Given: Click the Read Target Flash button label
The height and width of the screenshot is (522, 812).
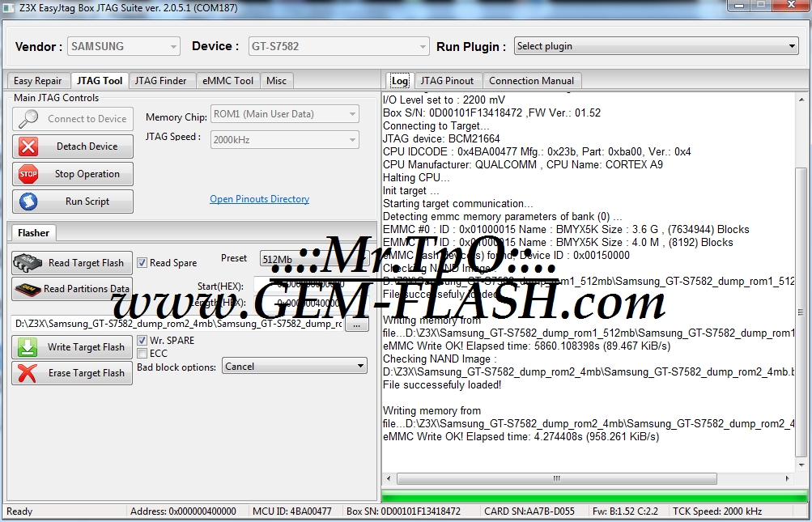Looking at the screenshot, I should click(x=86, y=263).
